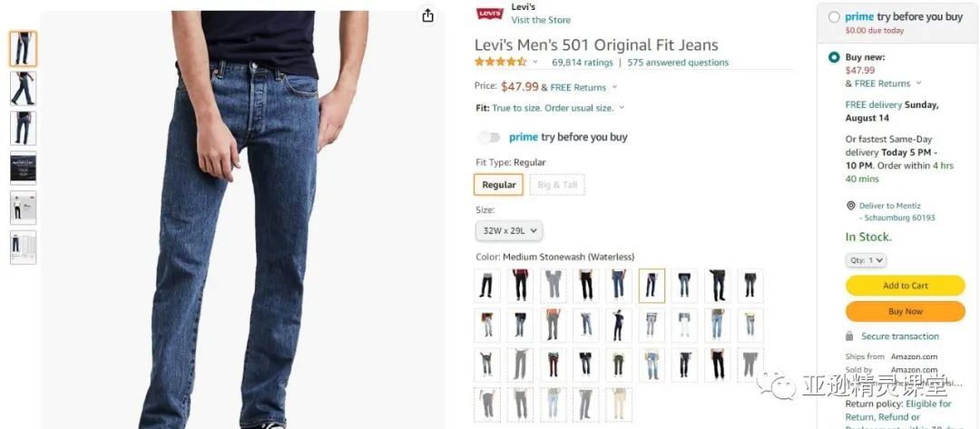Image resolution: width=980 pixels, height=429 pixels.
Task: Click the star rating icons
Action: [500, 63]
